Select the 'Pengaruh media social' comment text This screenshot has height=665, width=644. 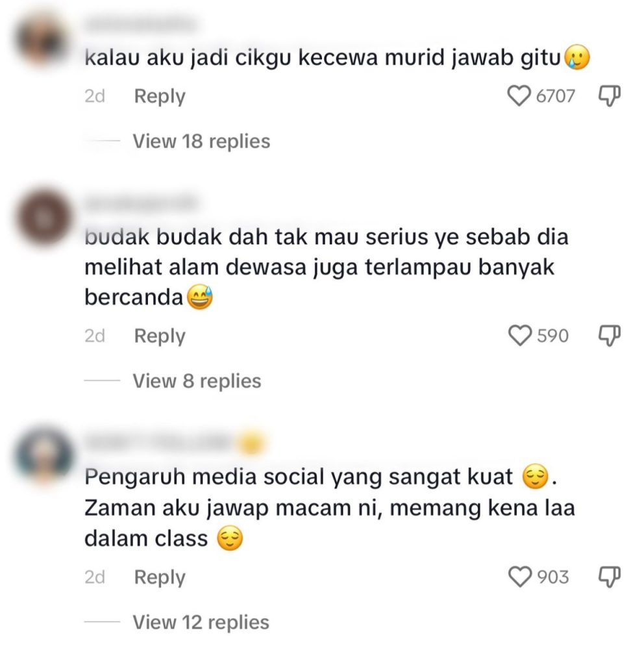tap(329, 507)
